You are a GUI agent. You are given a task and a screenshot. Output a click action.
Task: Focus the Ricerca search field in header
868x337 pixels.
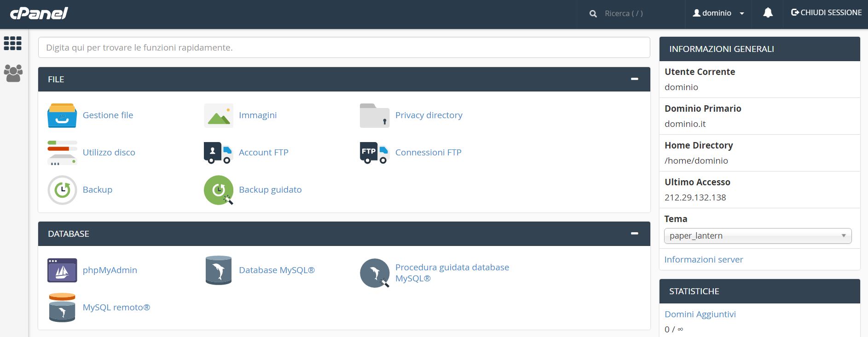pyautogui.click(x=631, y=14)
